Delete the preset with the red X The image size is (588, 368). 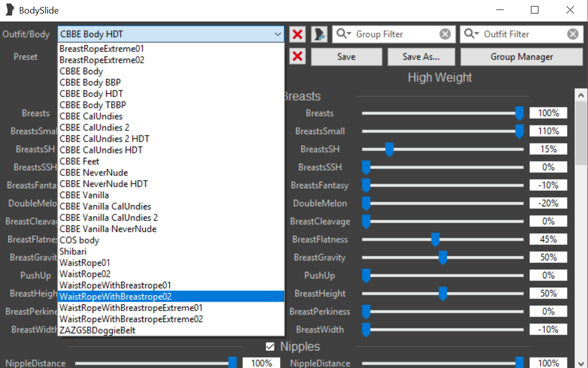298,57
